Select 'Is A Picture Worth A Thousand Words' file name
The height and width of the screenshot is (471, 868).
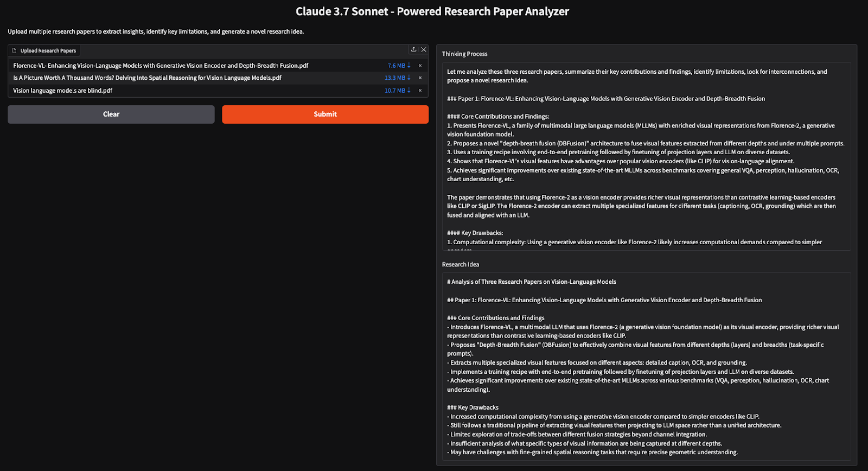[x=147, y=78]
